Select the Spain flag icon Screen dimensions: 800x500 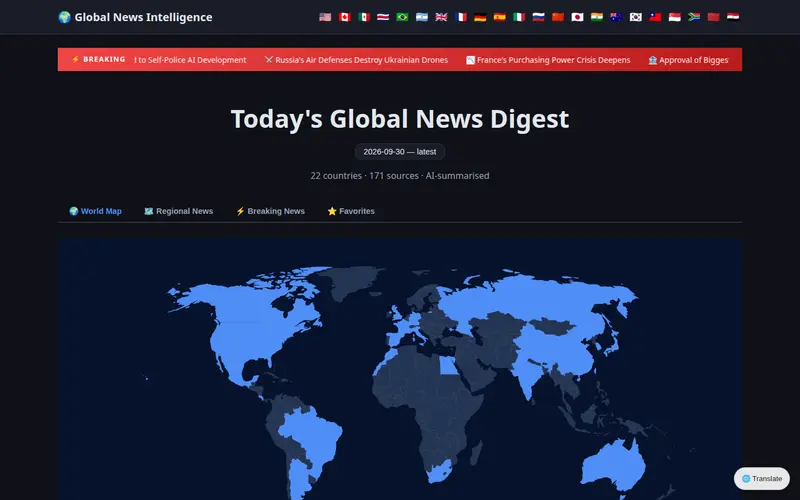[499, 17]
